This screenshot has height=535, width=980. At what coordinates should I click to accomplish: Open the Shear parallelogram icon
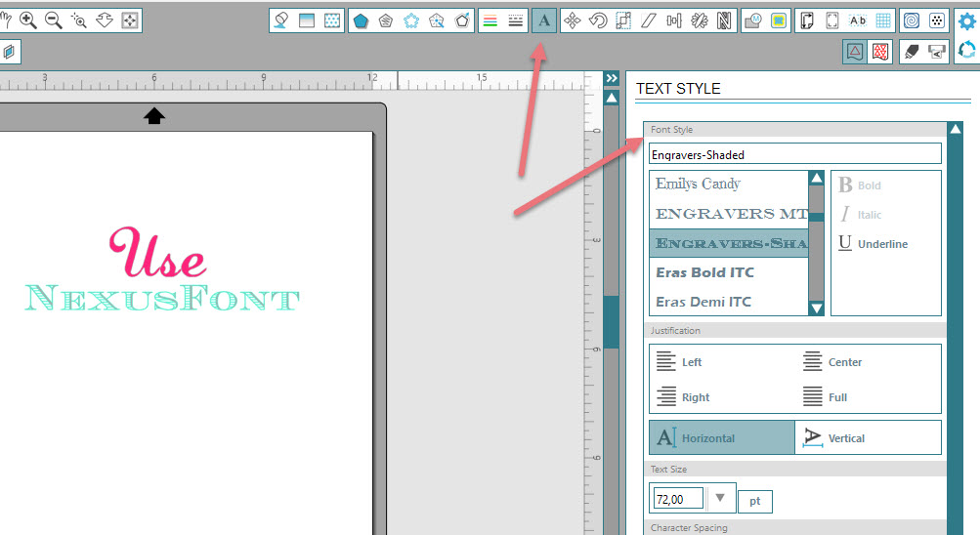click(649, 21)
